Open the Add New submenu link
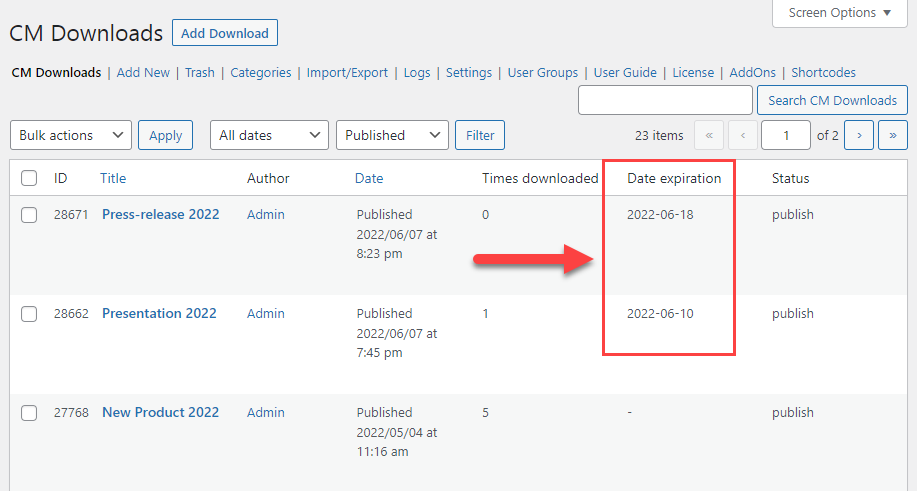The width and height of the screenshot is (917, 491). coord(143,72)
